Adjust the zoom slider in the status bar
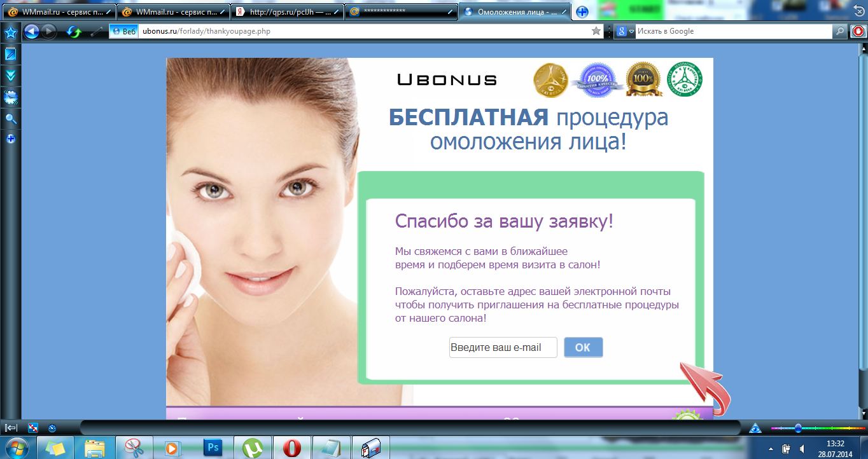This screenshot has height=459, width=868. pos(798,428)
